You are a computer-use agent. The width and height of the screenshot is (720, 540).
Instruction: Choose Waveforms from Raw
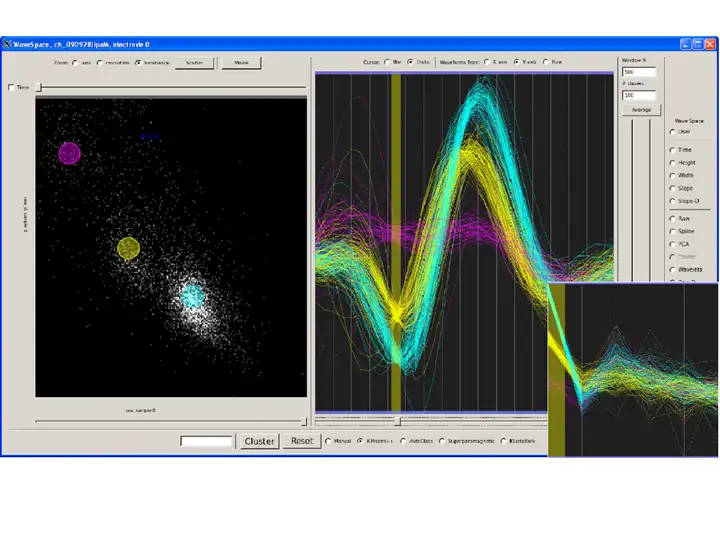(546, 62)
